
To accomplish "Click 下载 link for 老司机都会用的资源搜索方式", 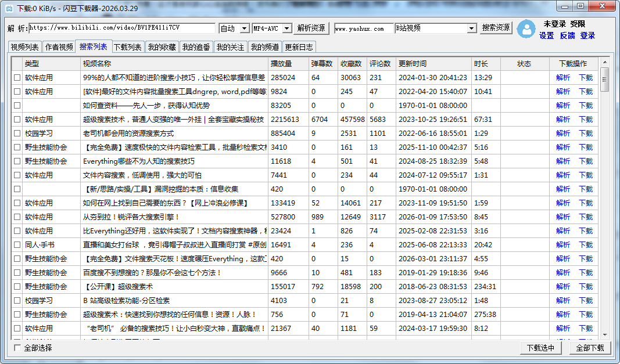I will click(x=586, y=133).
